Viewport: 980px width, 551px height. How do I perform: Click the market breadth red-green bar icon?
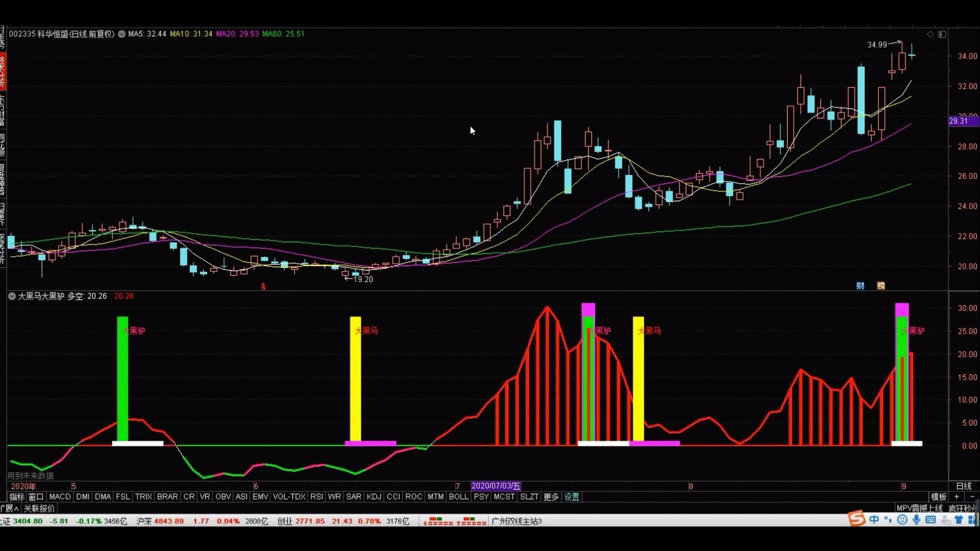point(454,521)
